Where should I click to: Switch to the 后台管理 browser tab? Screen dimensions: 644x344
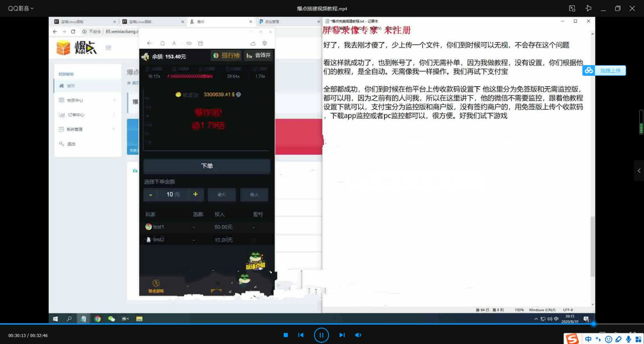pos(288,22)
